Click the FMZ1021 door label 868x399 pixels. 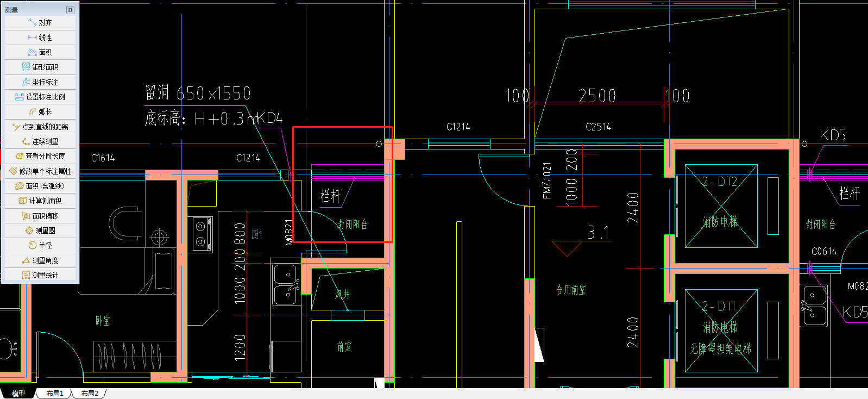click(547, 180)
